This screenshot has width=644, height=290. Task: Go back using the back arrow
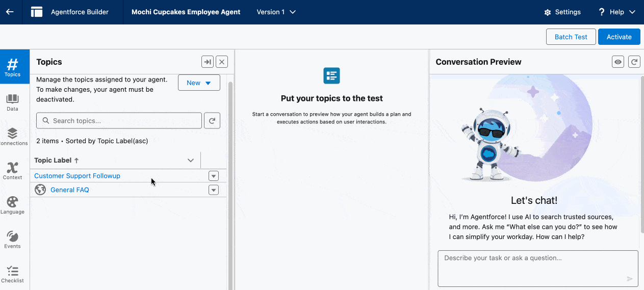coord(10,12)
